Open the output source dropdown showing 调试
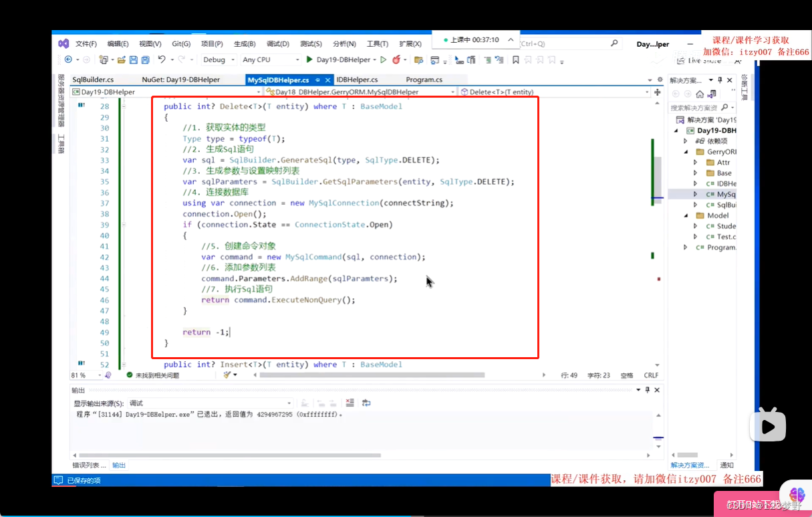812x517 pixels. [x=210, y=403]
